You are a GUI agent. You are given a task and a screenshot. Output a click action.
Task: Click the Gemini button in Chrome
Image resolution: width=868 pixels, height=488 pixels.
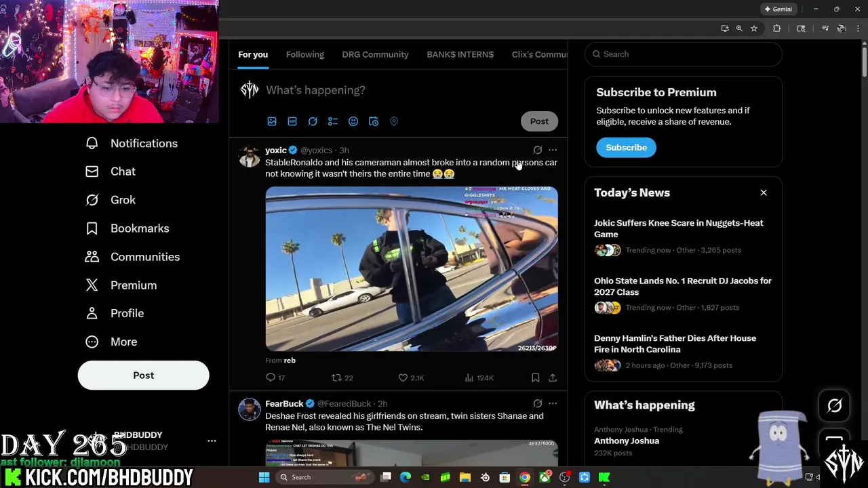point(778,9)
